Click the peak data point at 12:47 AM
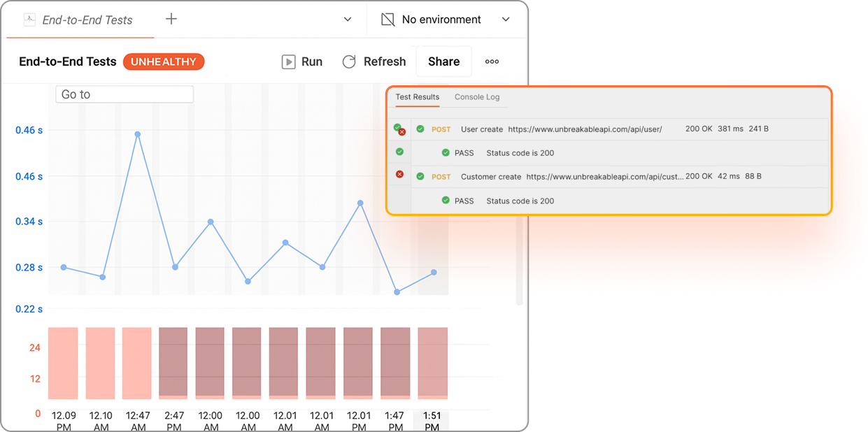Screen dimensions: 868x432 tap(138, 134)
